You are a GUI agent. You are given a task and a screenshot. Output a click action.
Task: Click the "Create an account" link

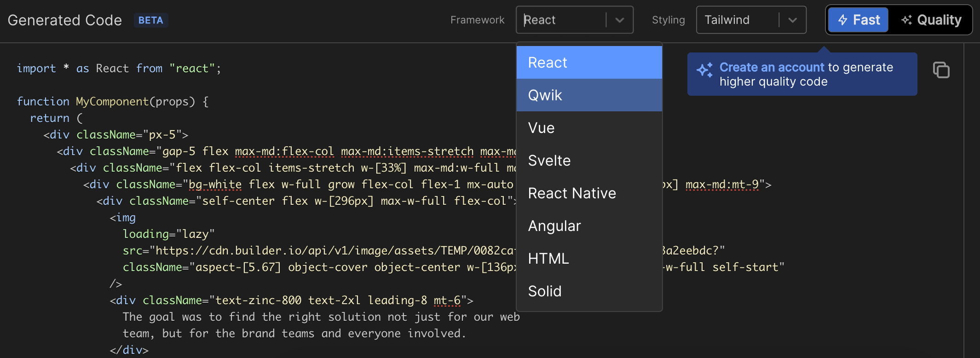click(x=772, y=67)
